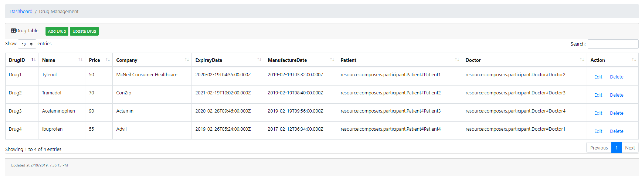The height and width of the screenshot is (181, 644).
Task: Sort table by Action column arrows
Action: (634, 60)
